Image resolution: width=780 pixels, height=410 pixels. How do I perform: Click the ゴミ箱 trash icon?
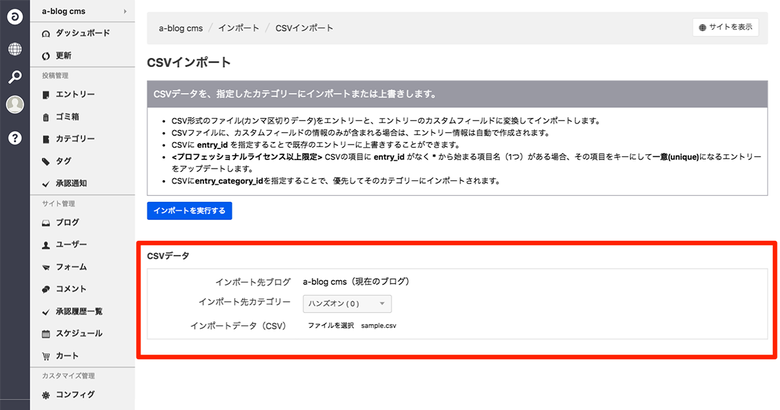pos(46,117)
